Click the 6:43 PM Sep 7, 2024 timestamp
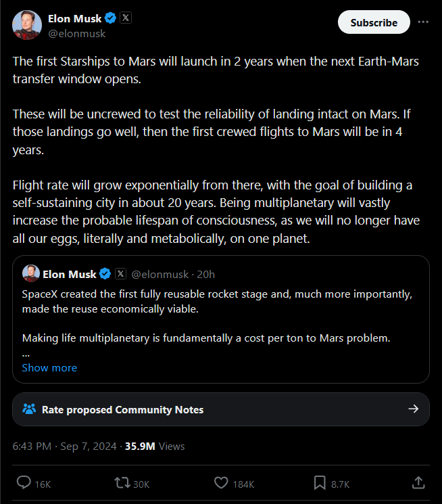Screen dimensions: 442x504 pyautogui.click(x=65, y=446)
